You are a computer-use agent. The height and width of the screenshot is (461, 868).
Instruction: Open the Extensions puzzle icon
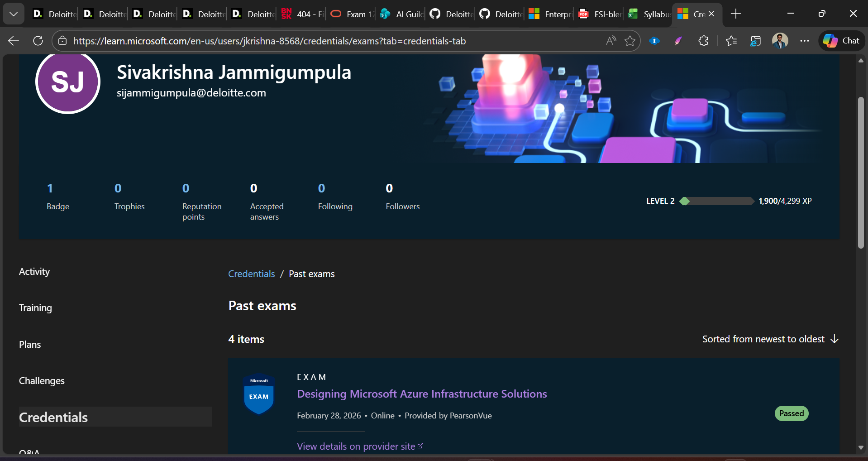tap(703, 41)
